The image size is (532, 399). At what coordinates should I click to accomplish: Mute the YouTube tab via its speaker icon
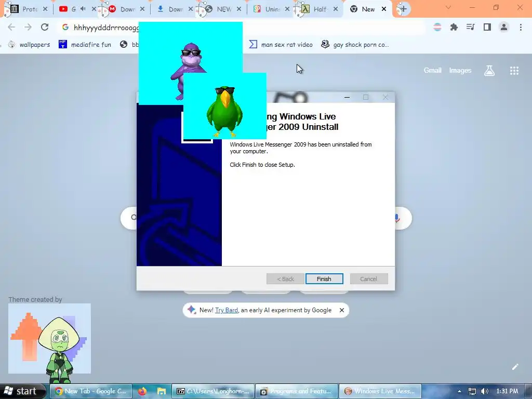(x=83, y=9)
